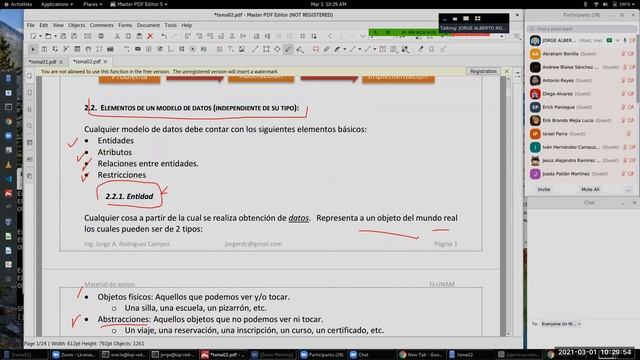640x360 pixels.
Task: Switch to the tema01.pdf tab
Action: (x=42, y=62)
